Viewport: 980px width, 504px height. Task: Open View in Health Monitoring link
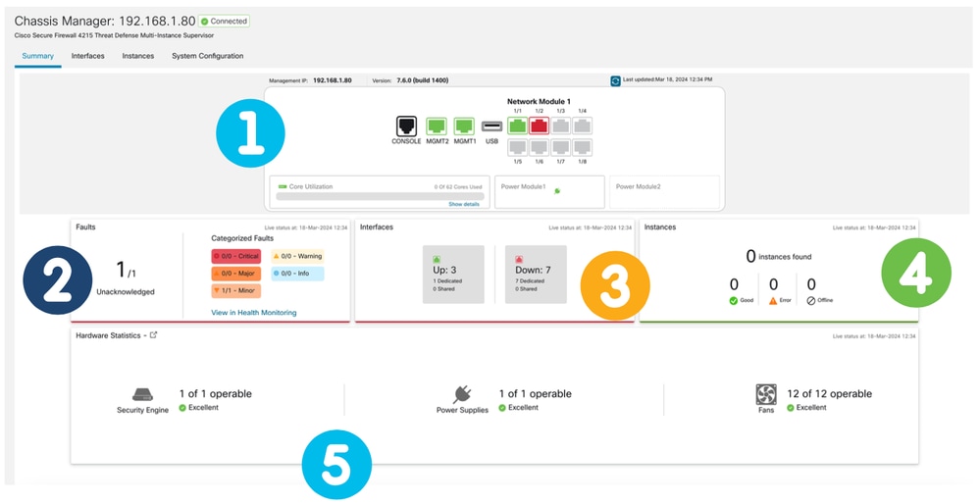pyautogui.click(x=254, y=312)
